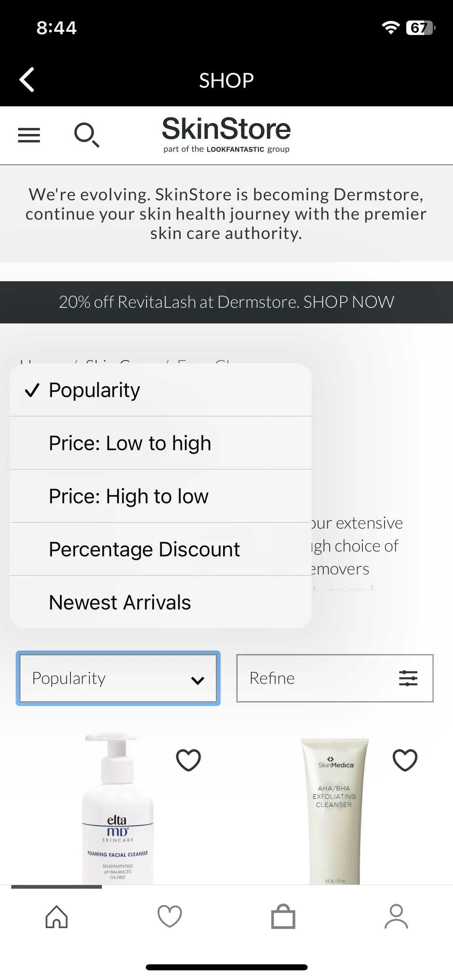Sort by Newest Arrivals
This screenshot has height=980, width=453.
(x=161, y=602)
